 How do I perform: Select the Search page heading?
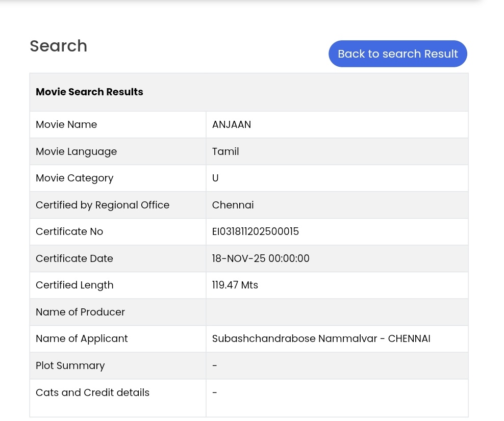click(59, 46)
